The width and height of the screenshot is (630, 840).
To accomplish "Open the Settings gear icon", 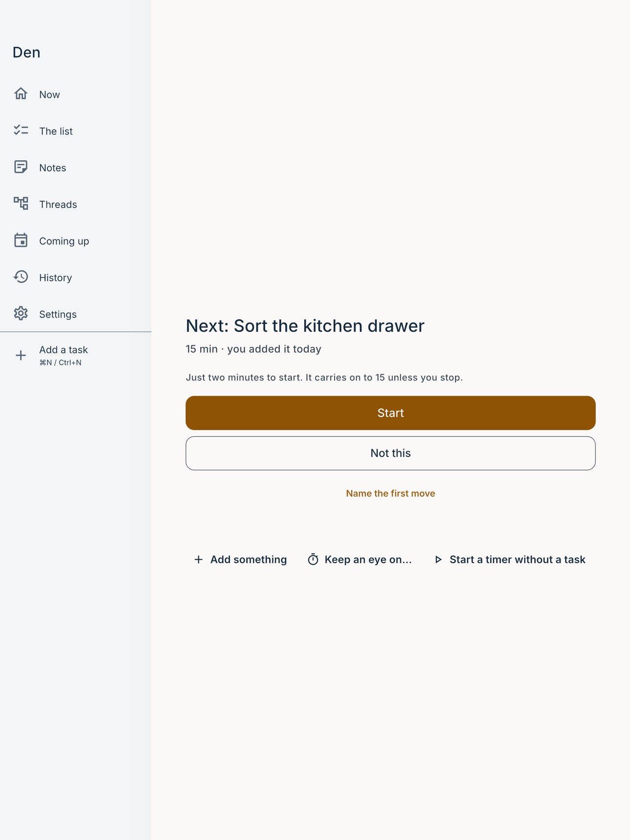I will click(x=21, y=314).
